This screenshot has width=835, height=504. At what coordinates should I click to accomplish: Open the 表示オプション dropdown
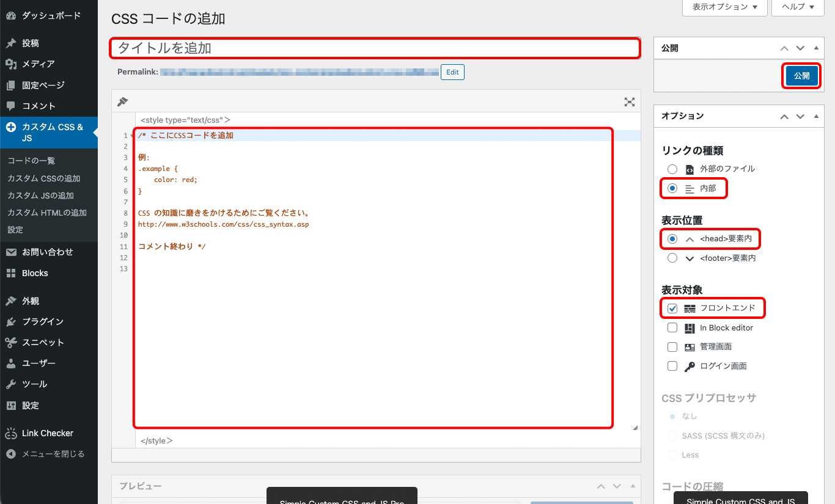(x=724, y=7)
